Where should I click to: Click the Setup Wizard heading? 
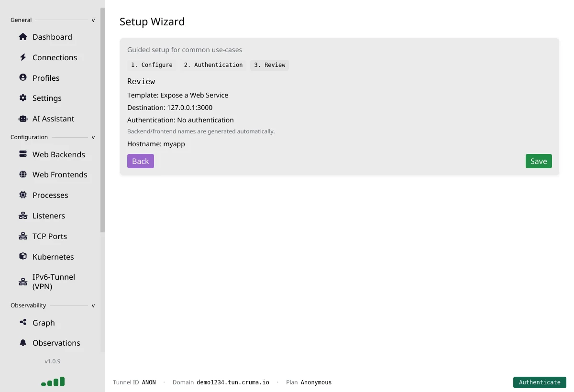click(152, 22)
